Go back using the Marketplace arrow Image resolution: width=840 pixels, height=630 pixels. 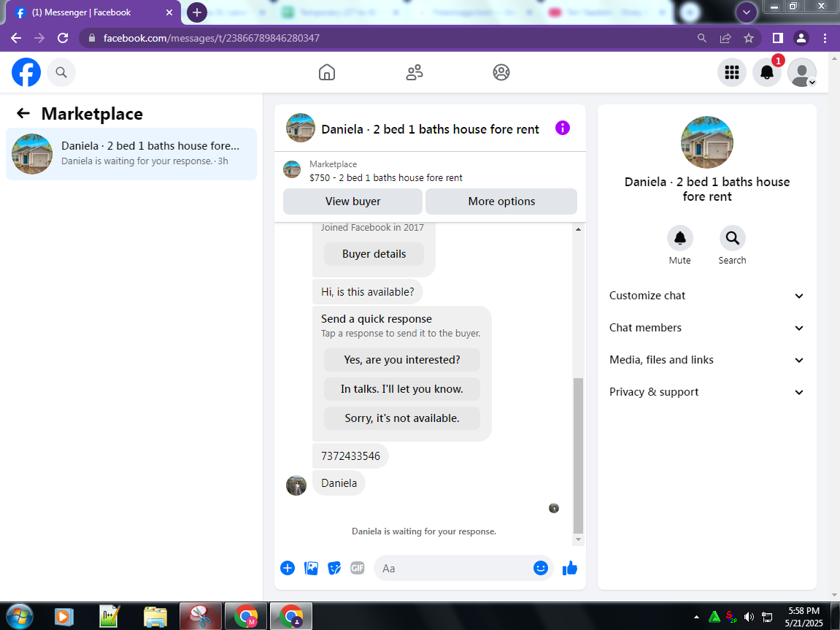(x=23, y=113)
